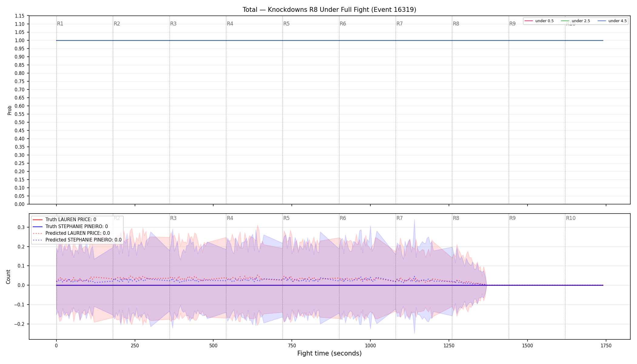Click the 'under 2.5' legend entry
This screenshot has height=364, width=637.
(x=576, y=21)
